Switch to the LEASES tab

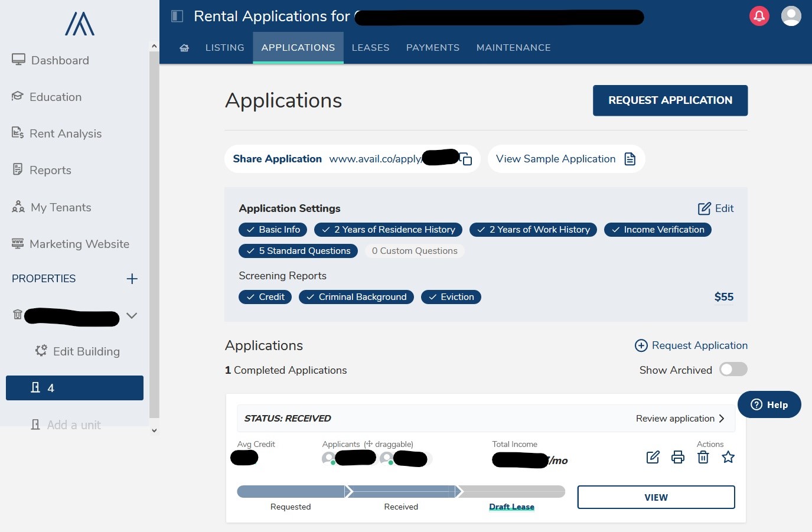point(370,47)
